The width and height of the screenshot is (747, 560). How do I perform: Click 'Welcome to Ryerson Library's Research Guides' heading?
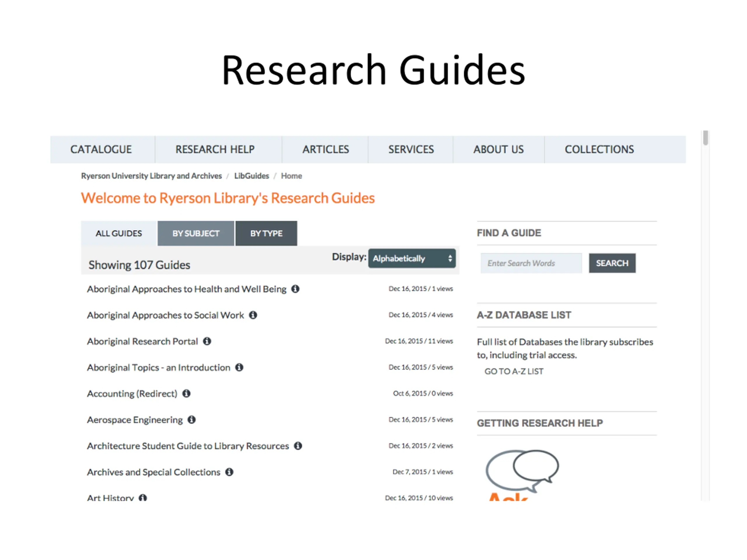228,198
